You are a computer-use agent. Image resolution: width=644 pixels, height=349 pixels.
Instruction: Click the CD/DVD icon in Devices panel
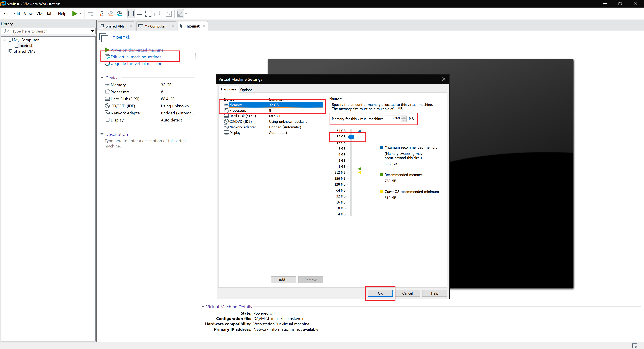point(107,106)
